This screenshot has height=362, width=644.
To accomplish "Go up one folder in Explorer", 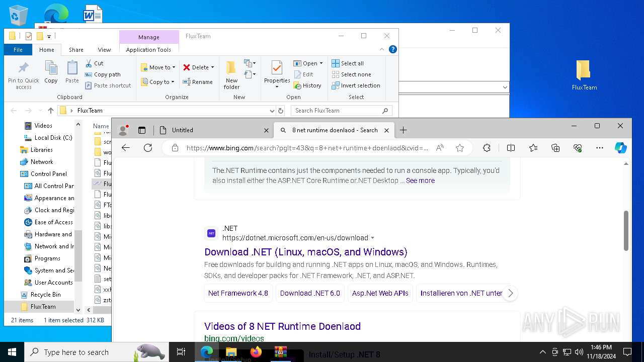I will 50,111.
